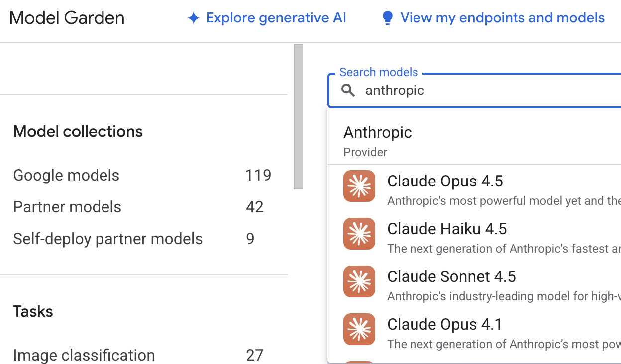Click the Claude Sonnet 4.5 logo icon
Screen dimensions: 621x364
click(x=359, y=281)
